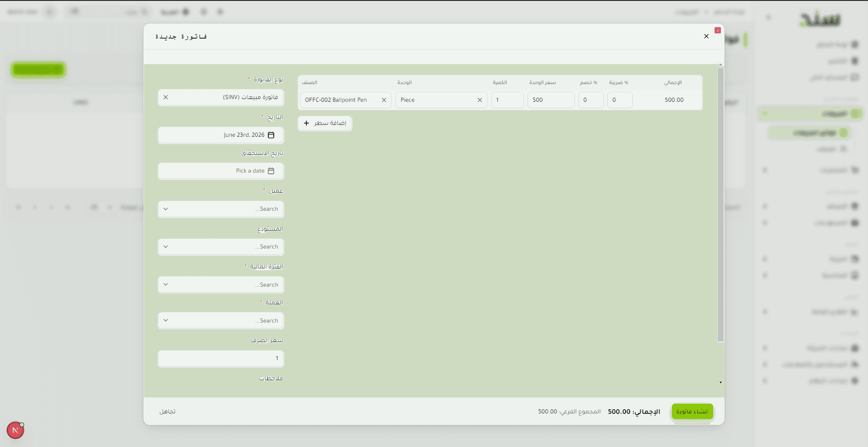Click the الكمية column header
The width and height of the screenshot is (868, 447).
500,83
